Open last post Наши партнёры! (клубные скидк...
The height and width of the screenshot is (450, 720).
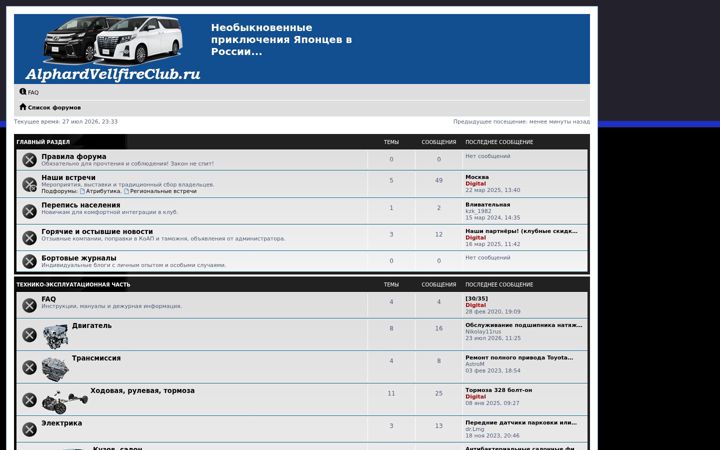522,231
